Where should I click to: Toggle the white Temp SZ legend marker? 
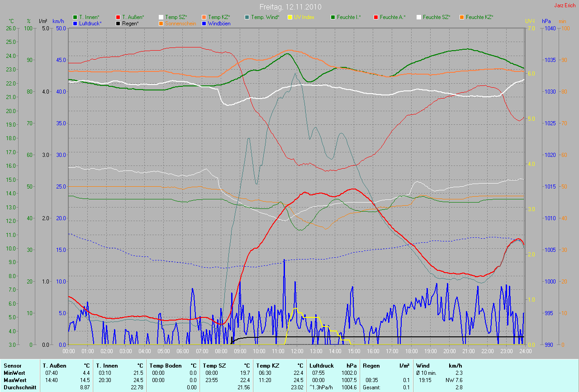tap(161, 17)
